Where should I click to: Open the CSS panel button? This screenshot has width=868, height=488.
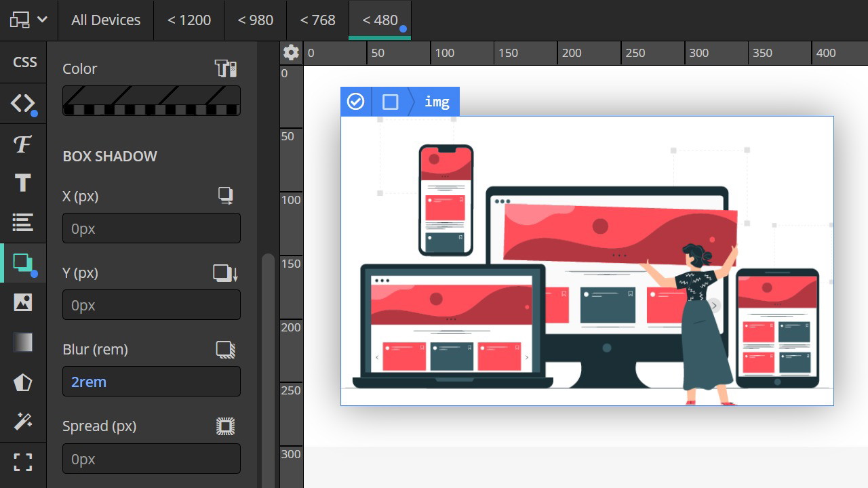24,62
